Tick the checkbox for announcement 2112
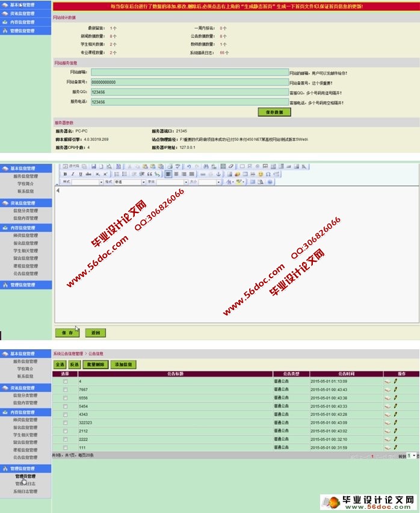Image resolution: width=420 pixels, height=513 pixels. (x=66, y=431)
